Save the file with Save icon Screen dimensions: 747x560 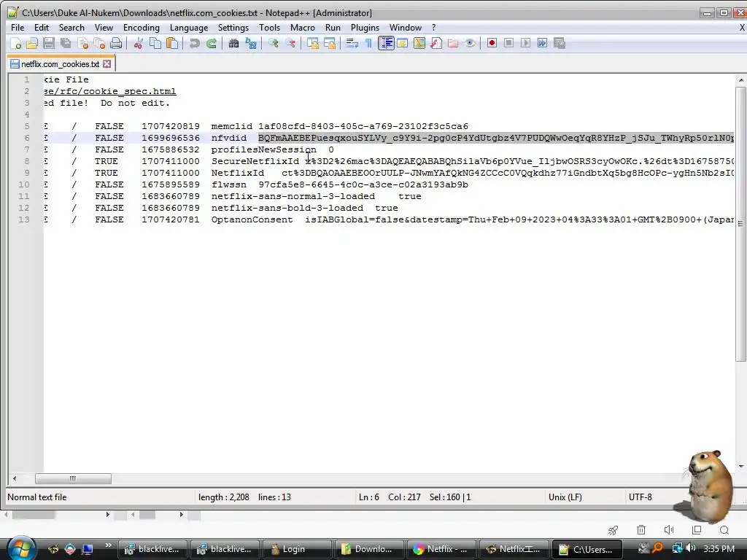pos(49,43)
